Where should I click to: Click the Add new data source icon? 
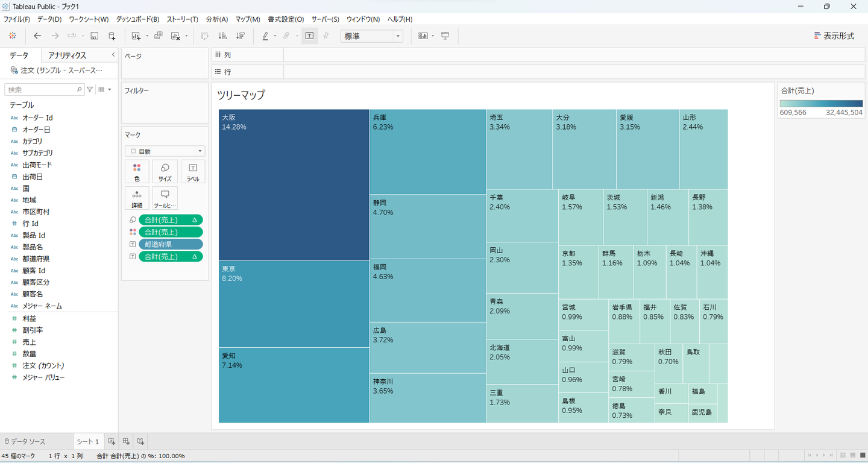point(112,36)
